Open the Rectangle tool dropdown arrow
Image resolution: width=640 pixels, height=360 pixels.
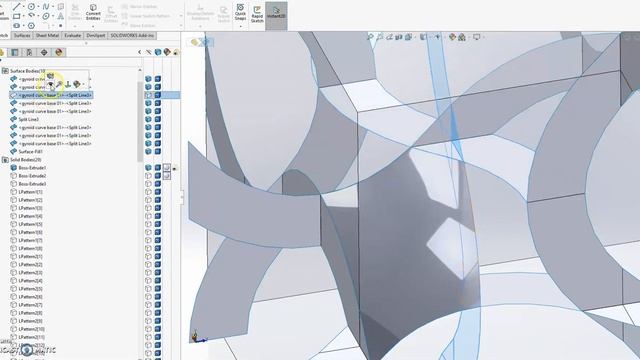24,16
